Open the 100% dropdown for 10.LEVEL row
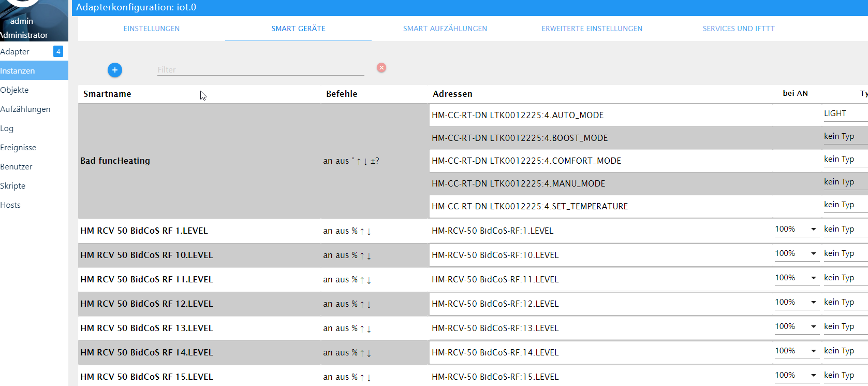The width and height of the screenshot is (868, 386). pos(797,253)
